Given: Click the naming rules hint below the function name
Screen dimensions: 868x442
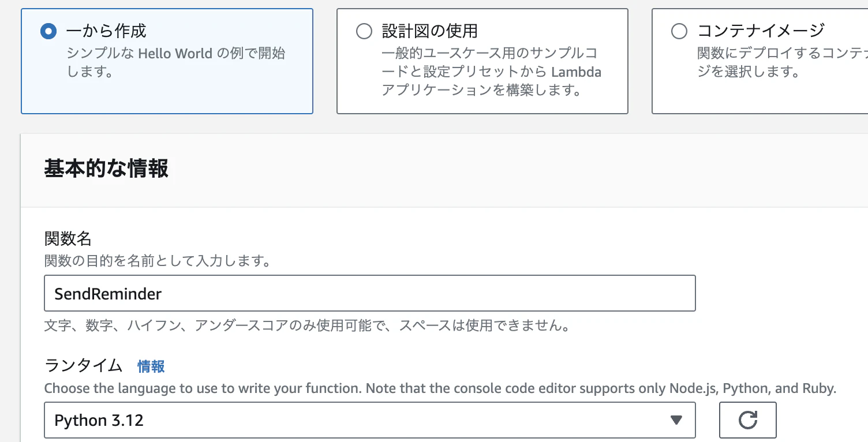Looking at the screenshot, I should (x=308, y=326).
